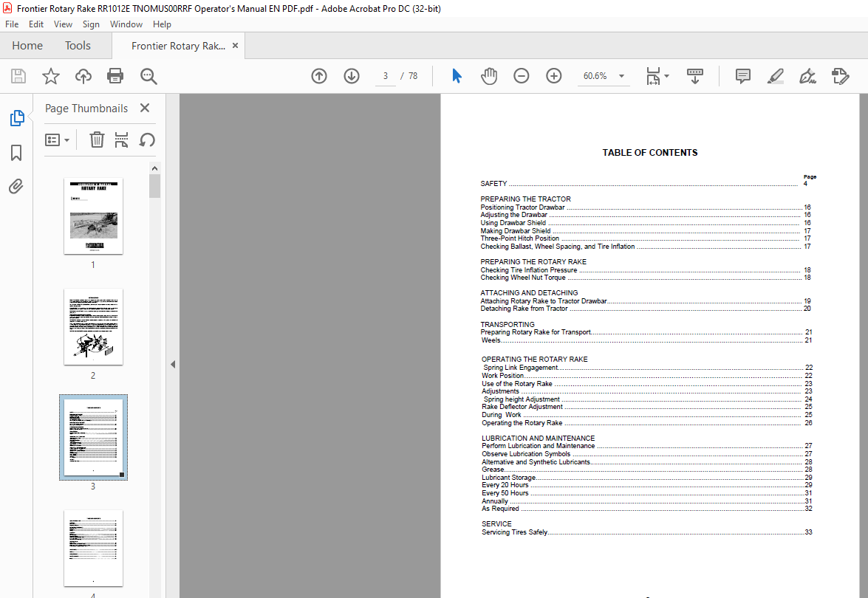This screenshot has height=598, width=868.
Task: Select the Frontier Rotary Rak... document tab
Action: pyautogui.click(x=178, y=46)
